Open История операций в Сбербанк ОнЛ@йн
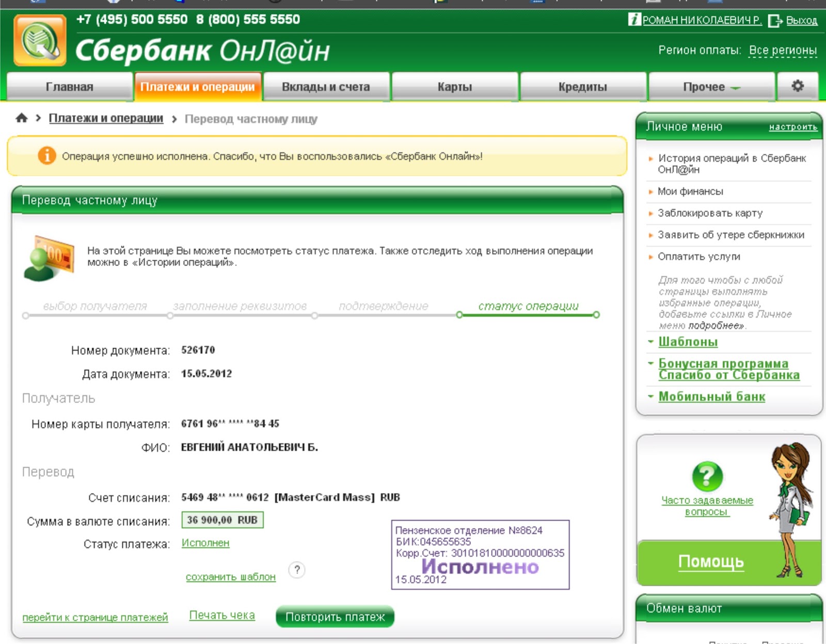The height and width of the screenshot is (644, 826). [x=732, y=164]
